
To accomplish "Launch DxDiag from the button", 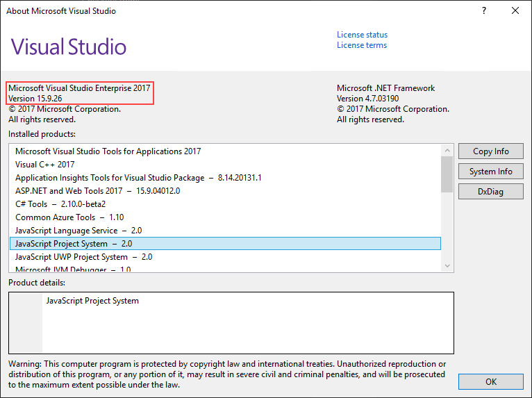I will (490, 192).
